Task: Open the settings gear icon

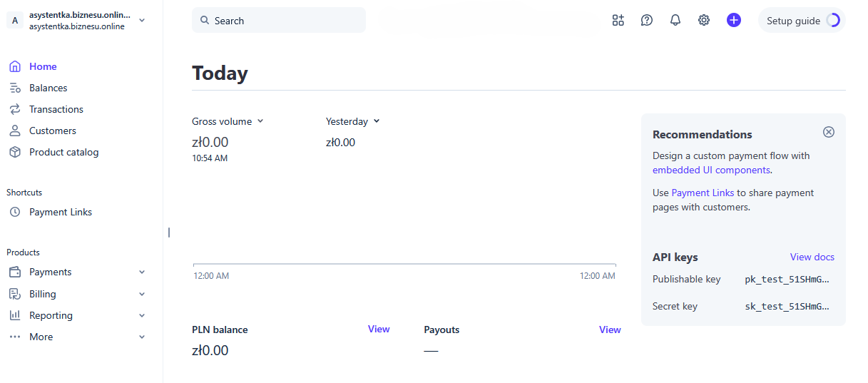Action: coord(704,21)
